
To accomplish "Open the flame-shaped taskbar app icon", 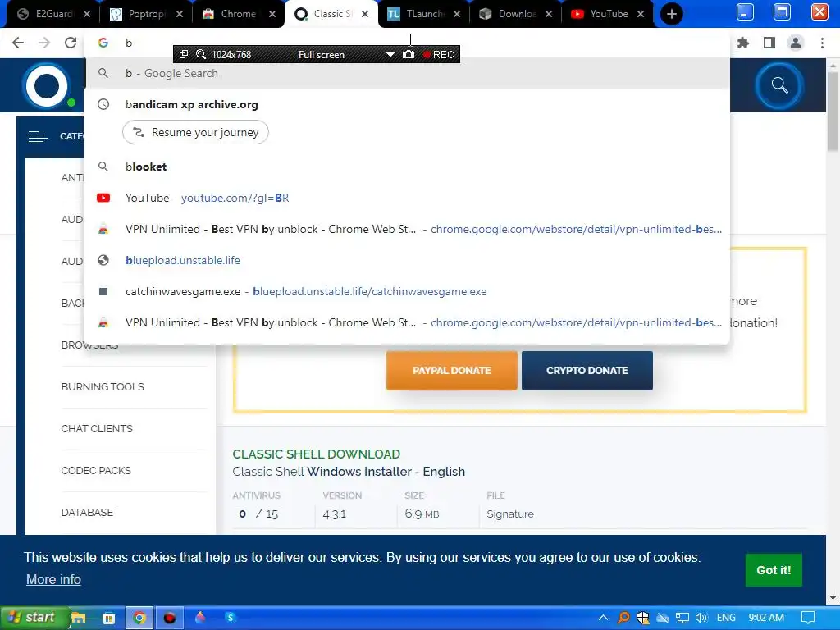I will click(200, 618).
